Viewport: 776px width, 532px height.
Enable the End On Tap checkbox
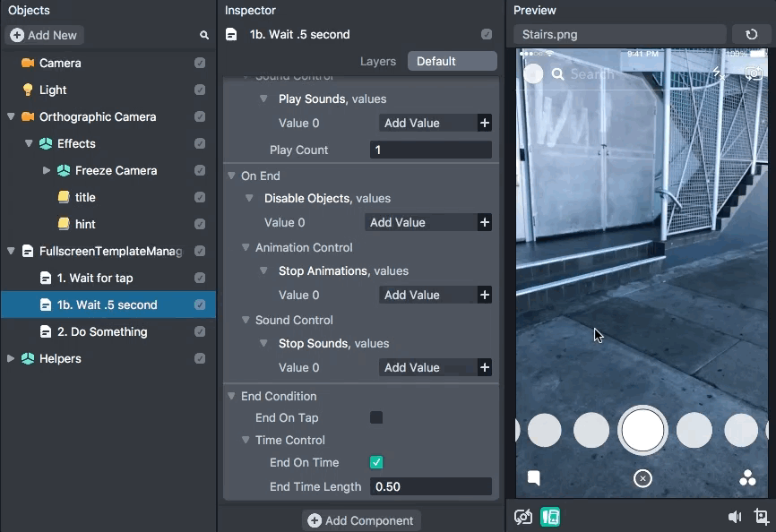click(x=376, y=417)
